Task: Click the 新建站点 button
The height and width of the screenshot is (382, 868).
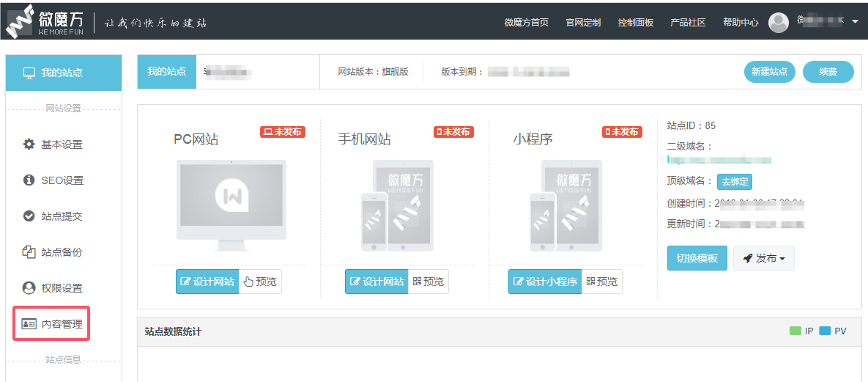Action: tap(769, 72)
